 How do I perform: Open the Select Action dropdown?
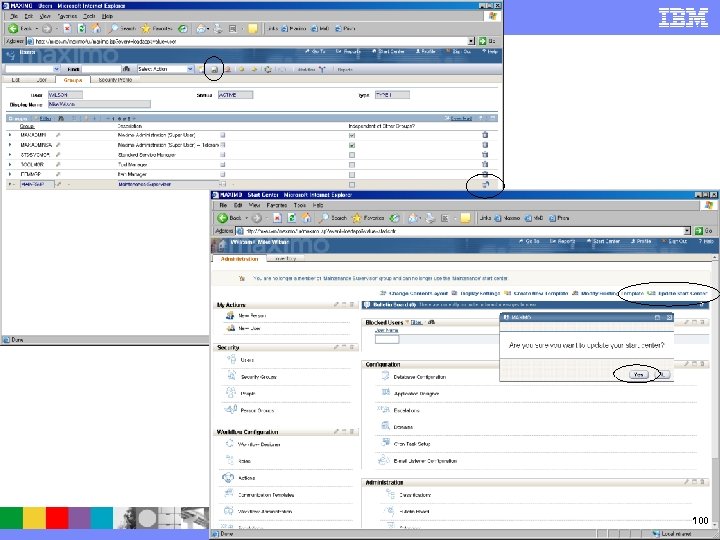click(x=190, y=69)
